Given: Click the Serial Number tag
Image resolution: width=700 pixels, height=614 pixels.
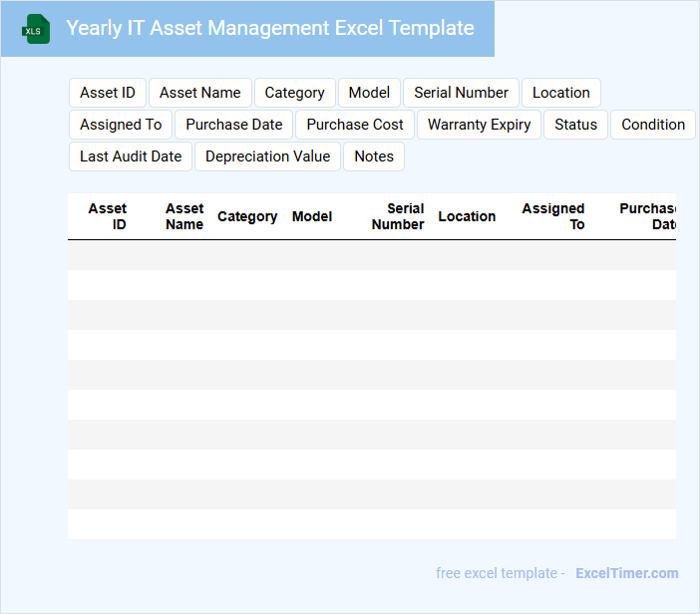Looking at the screenshot, I should click(x=461, y=93).
